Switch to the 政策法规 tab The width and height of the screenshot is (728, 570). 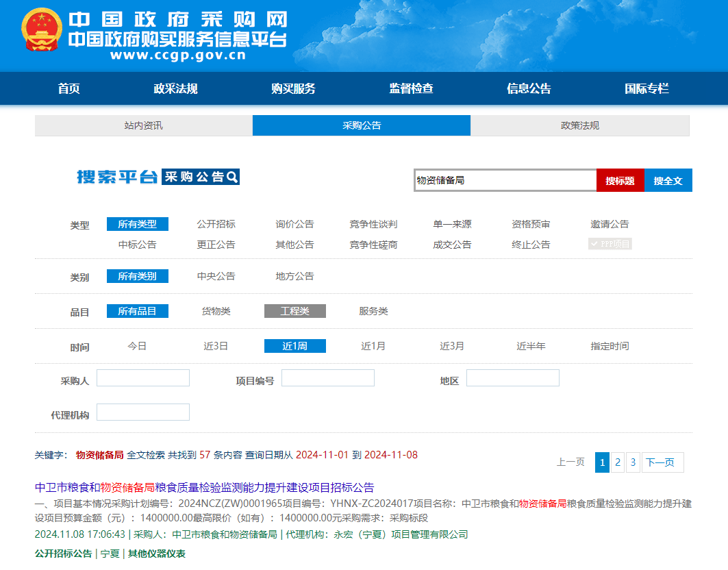pos(579,125)
